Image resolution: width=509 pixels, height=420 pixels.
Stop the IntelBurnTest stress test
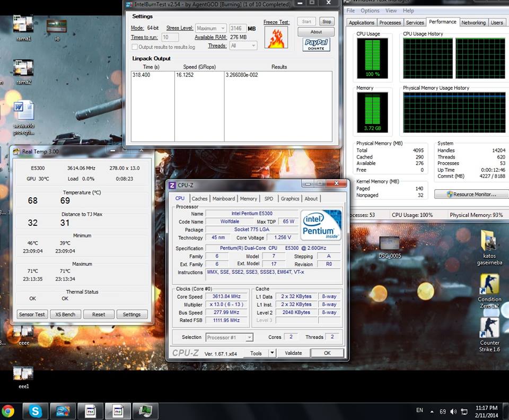[327, 22]
